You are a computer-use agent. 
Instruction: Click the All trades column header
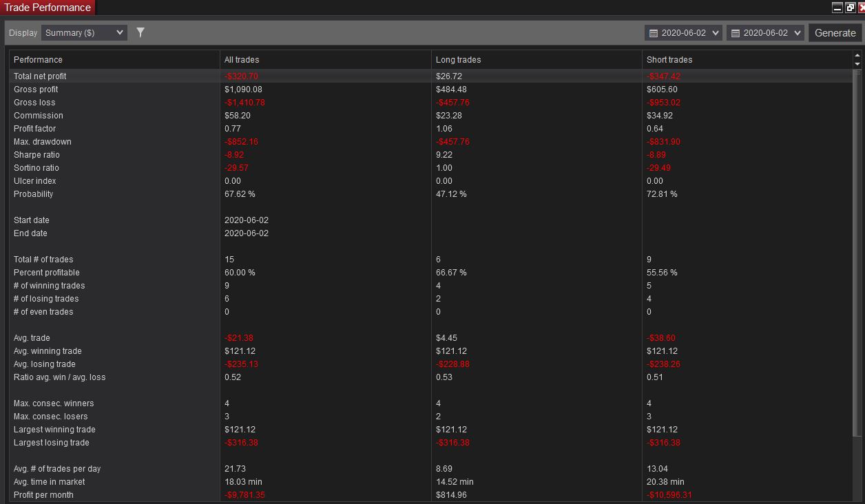pyautogui.click(x=242, y=60)
